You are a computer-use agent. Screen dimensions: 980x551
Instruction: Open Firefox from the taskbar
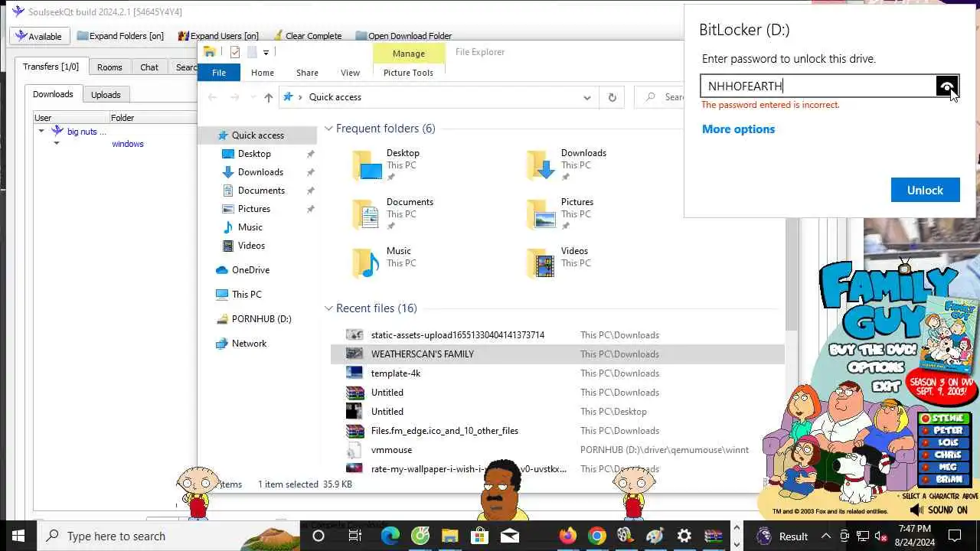tap(567, 536)
